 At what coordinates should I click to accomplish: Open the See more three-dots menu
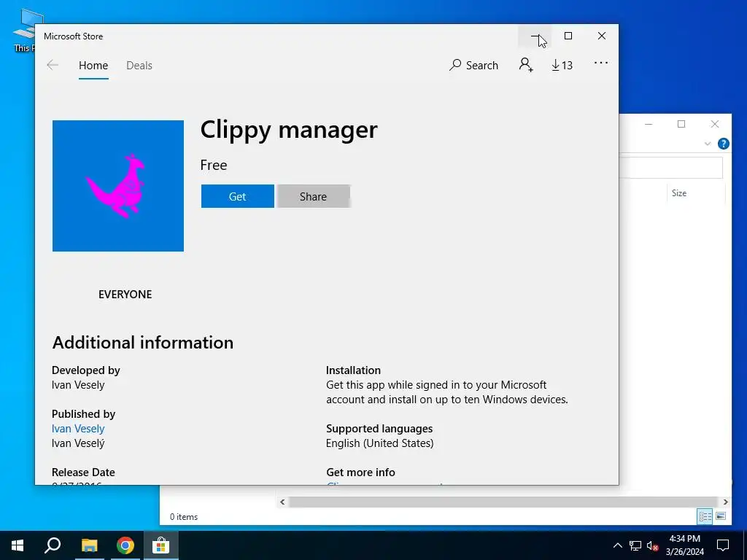[601, 63]
